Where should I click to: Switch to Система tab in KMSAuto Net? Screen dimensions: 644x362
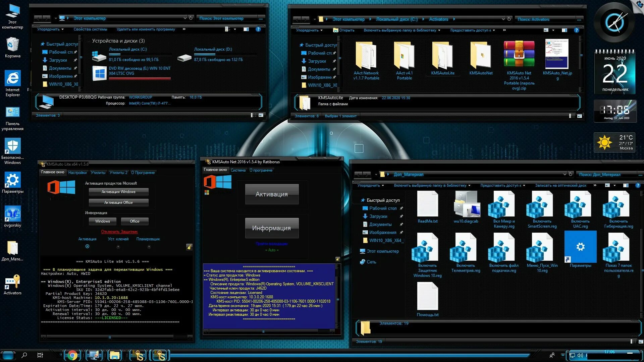238,170
